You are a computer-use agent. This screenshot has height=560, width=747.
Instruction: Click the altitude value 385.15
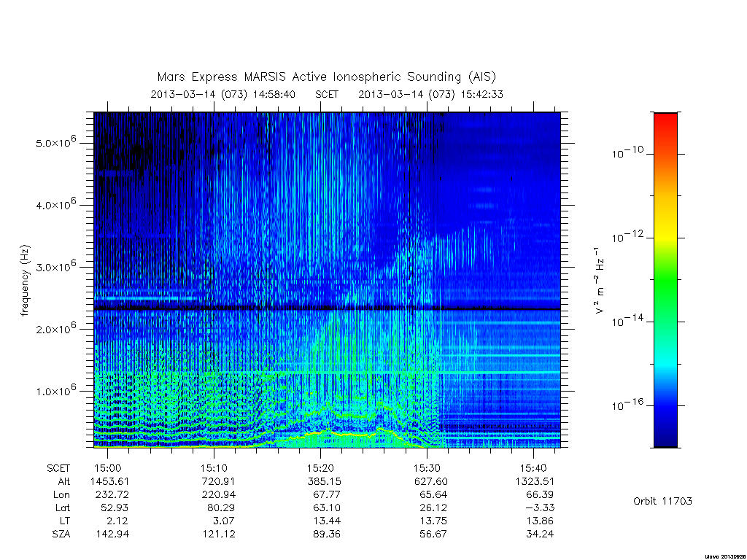click(x=324, y=481)
